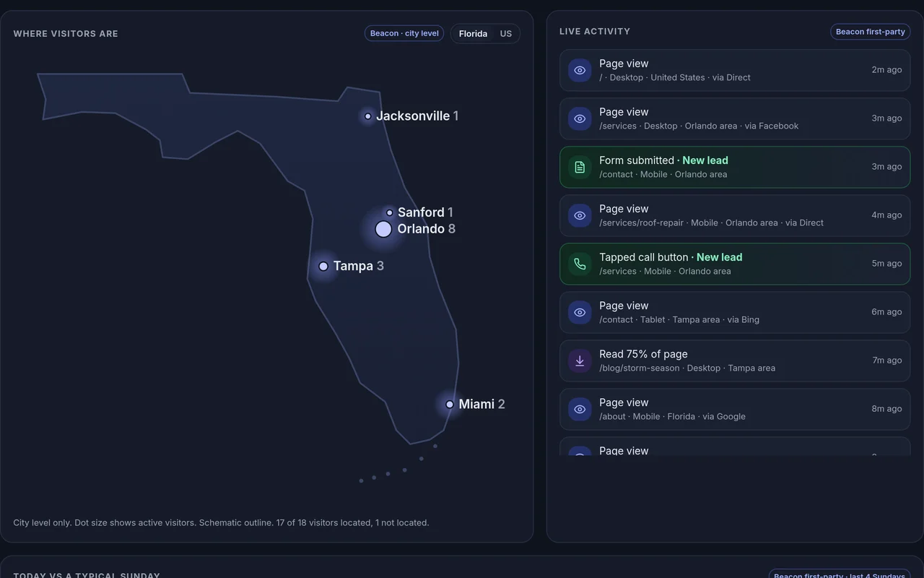Click the /about · Mobile · Florida line
The image size is (924, 578).
(x=672, y=416)
